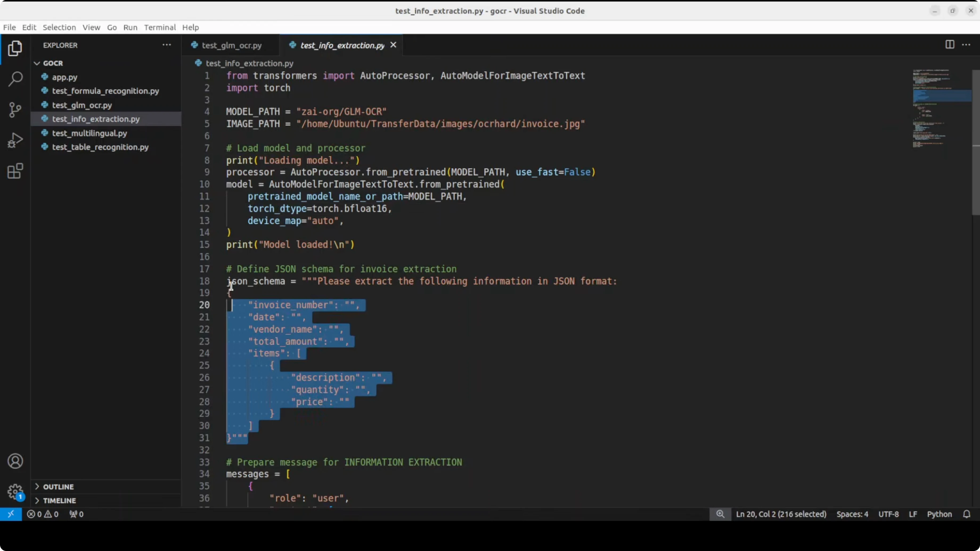Expand the TIMELINE panel
The width and height of the screenshot is (980, 551).
[x=59, y=500]
